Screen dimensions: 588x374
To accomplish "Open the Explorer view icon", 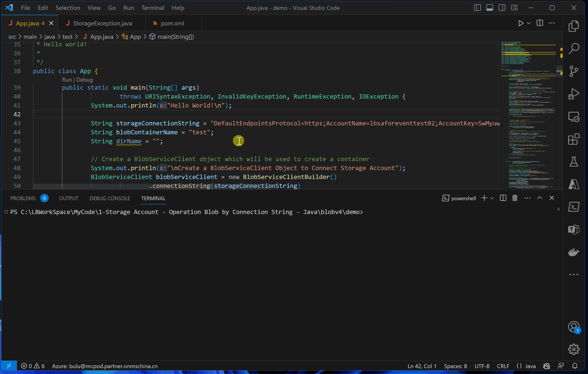I will pyautogui.click(x=574, y=26).
